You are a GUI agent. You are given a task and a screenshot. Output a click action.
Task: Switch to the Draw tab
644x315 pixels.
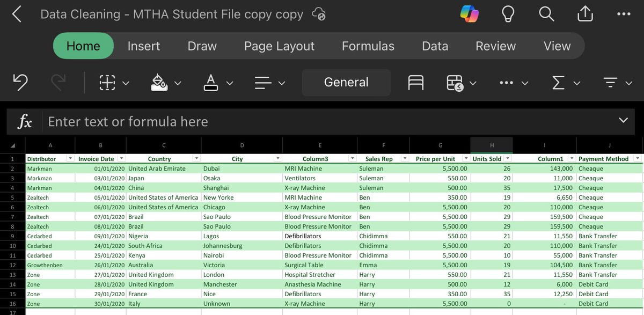click(202, 46)
